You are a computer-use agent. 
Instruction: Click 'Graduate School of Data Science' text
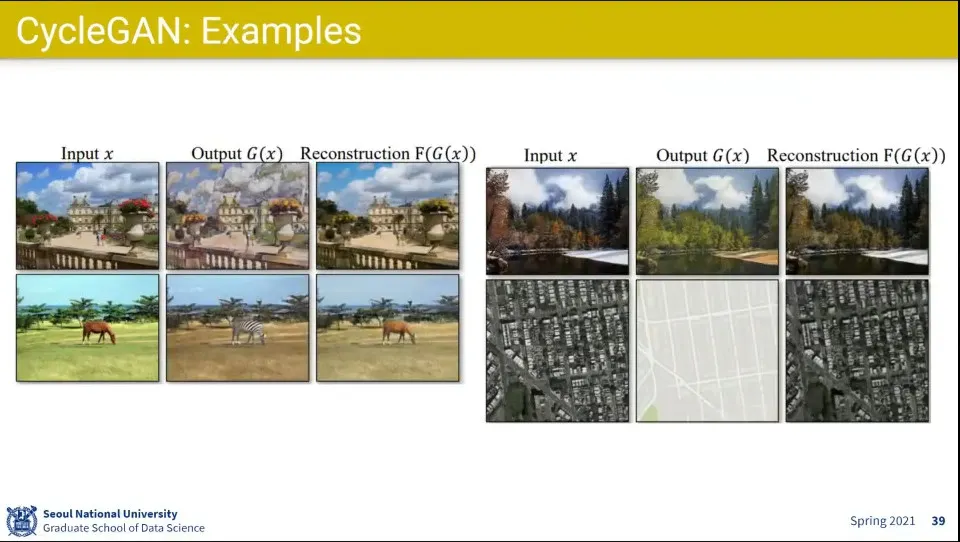click(124, 528)
